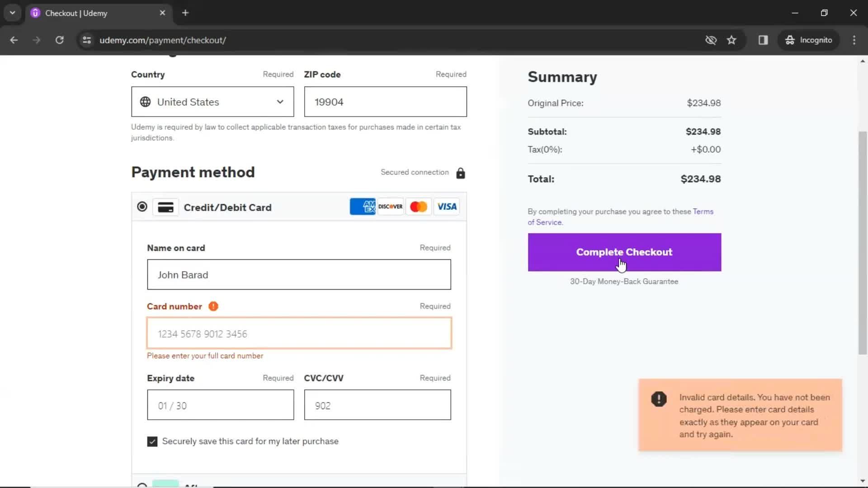Click the warning icon on card number field
This screenshot has width=868, height=488.
[x=213, y=305]
